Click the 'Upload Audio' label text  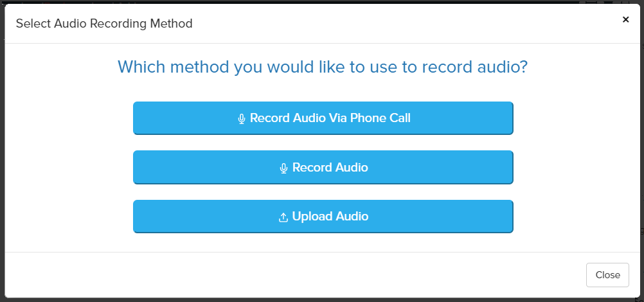[330, 217]
